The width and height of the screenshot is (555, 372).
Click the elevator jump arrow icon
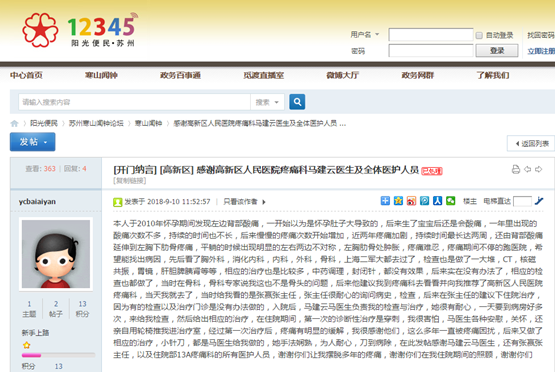pyautogui.click(x=539, y=201)
